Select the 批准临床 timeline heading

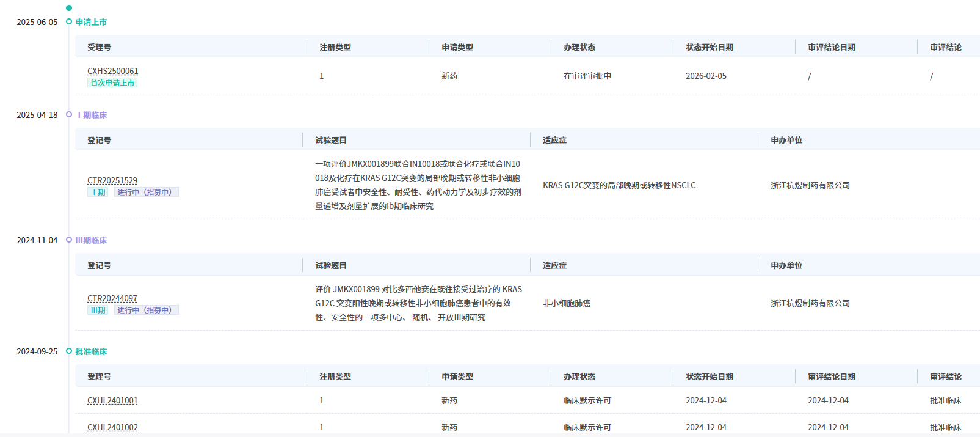(x=91, y=351)
